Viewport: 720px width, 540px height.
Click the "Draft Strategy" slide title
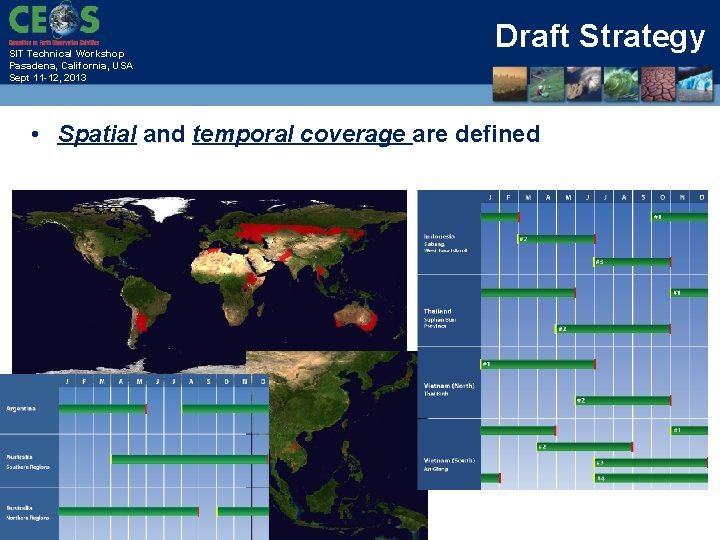point(600,37)
